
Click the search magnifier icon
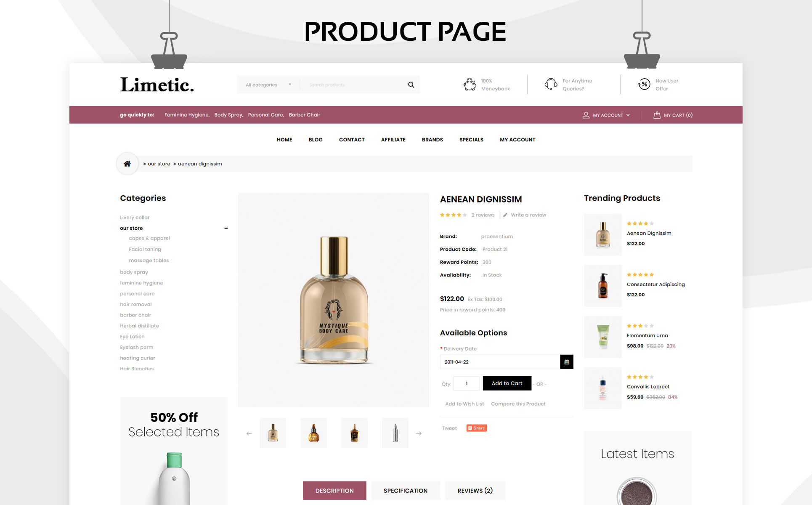click(411, 85)
